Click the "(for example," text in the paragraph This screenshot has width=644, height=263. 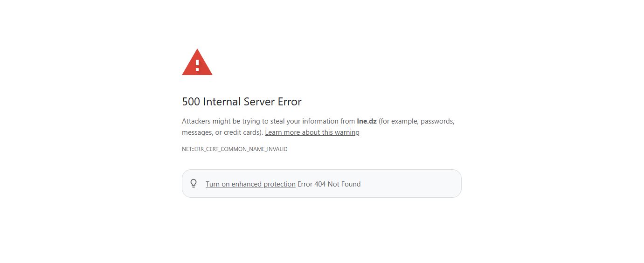tap(399, 121)
